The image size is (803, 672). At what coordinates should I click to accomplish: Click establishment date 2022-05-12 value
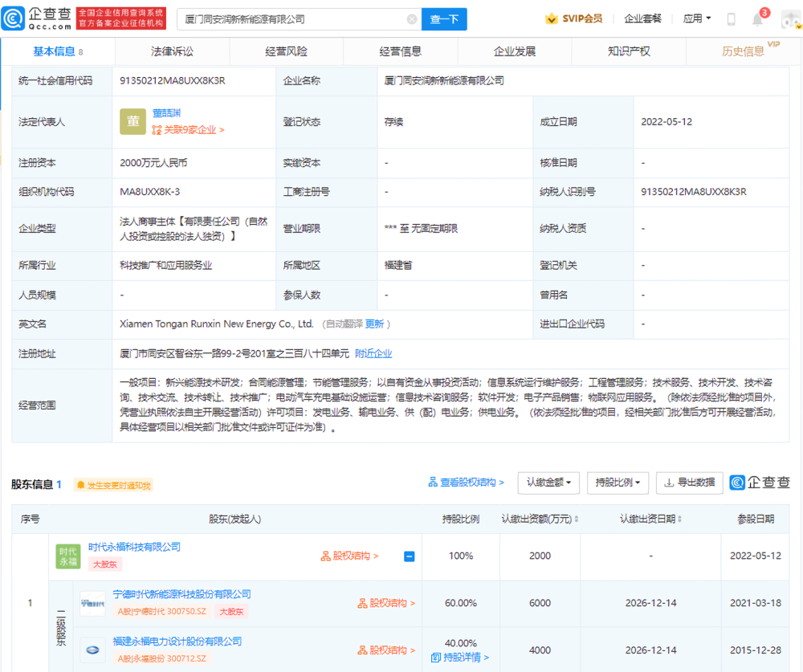[666, 122]
